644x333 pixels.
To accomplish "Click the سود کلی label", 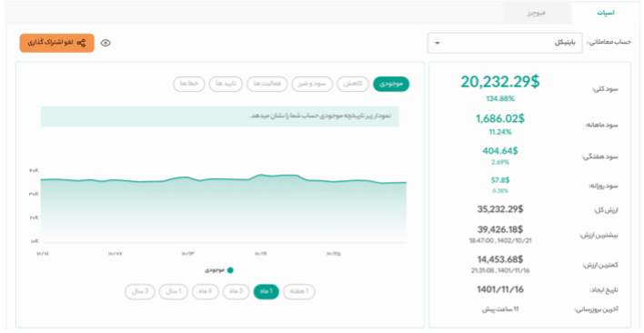I will [x=606, y=89].
